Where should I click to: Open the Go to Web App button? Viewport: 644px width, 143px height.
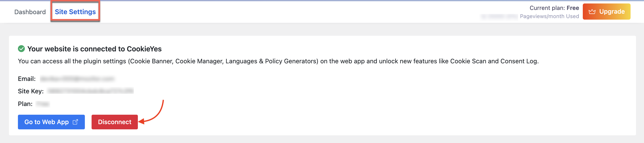pos(51,122)
